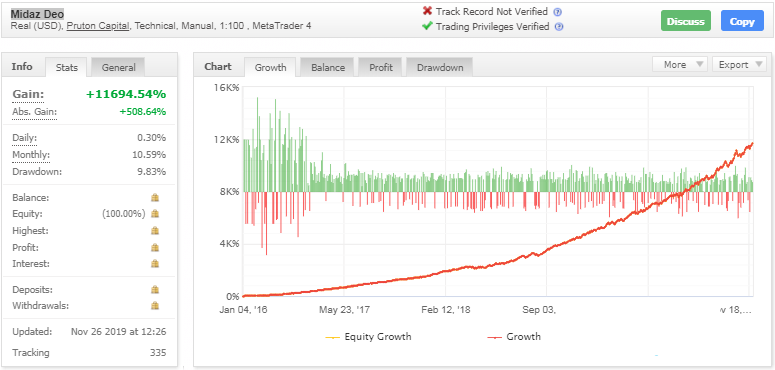Screen dimensions: 775x370
Task: Click the Track Record help question icon
Action: coord(558,12)
